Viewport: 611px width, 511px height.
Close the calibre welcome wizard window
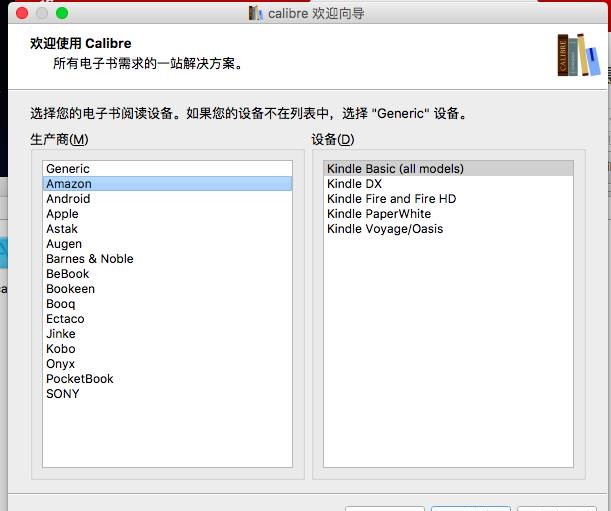[x=22, y=13]
